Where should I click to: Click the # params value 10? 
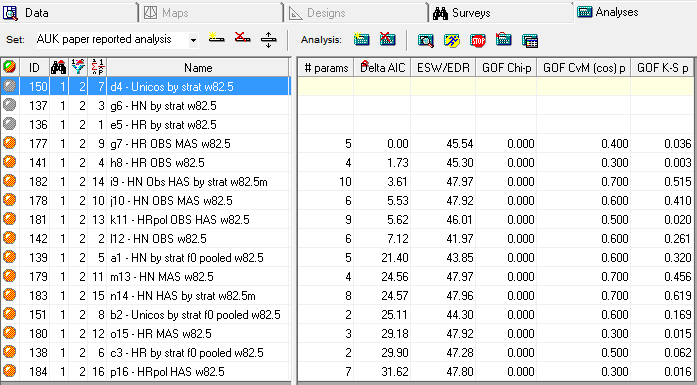[x=345, y=182]
